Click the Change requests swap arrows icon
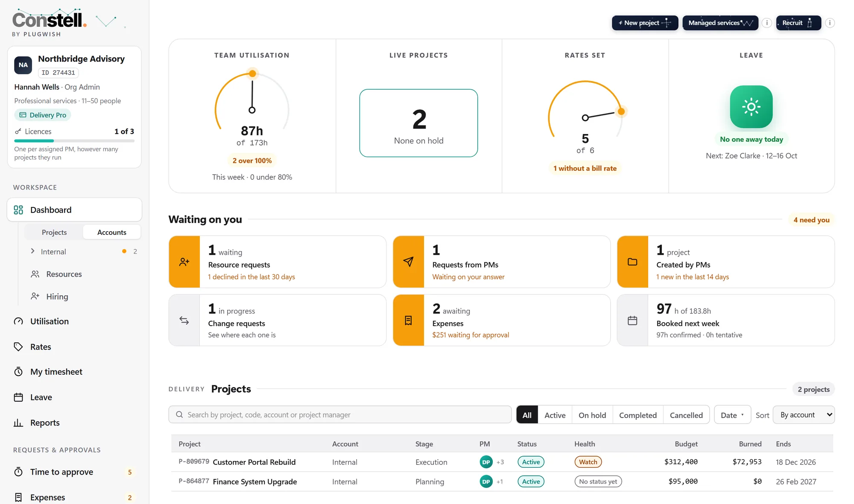This screenshot has width=854, height=504. (184, 320)
